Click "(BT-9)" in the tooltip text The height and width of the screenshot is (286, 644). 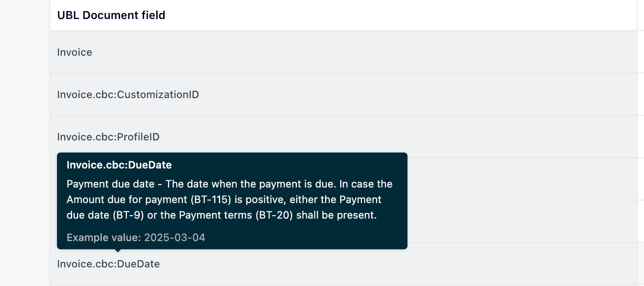pyautogui.click(x=129, y=215)
